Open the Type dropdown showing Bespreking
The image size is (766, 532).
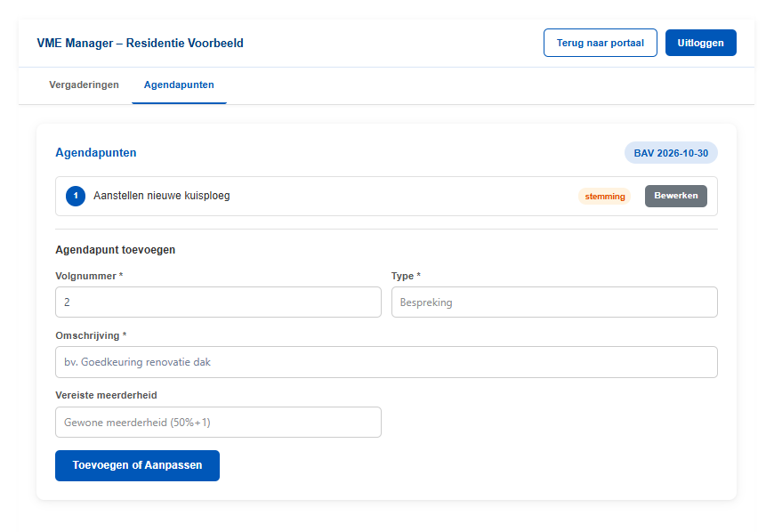(x=554, y=302)
